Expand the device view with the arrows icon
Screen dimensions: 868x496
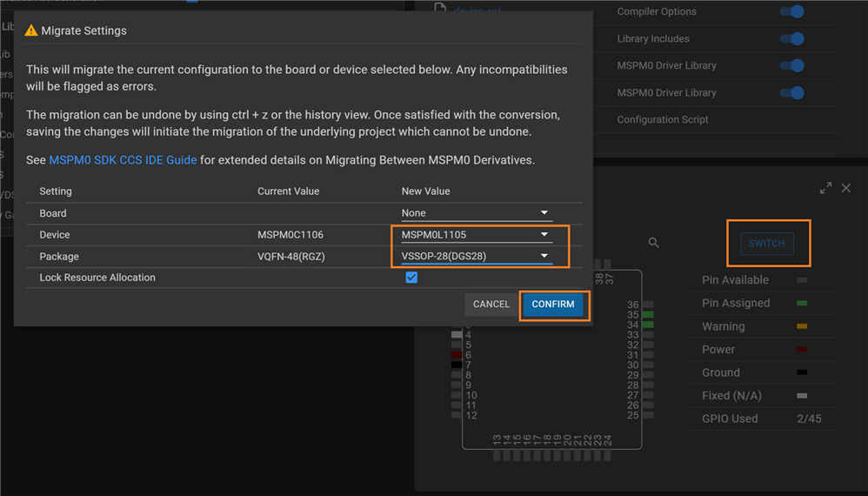826,188
